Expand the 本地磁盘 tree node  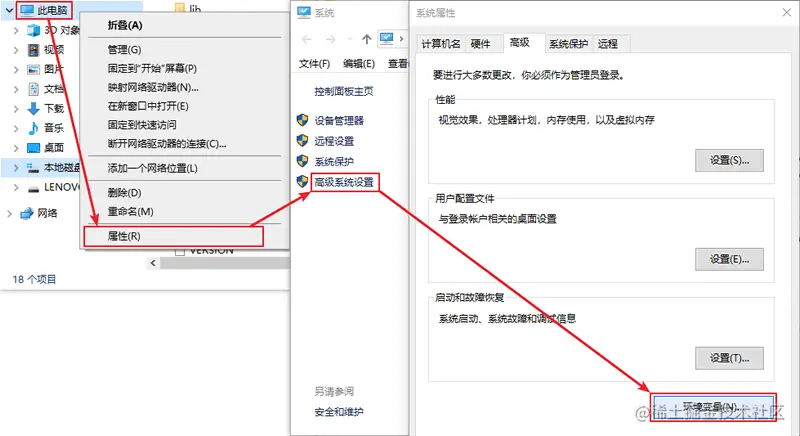point(16,167)
